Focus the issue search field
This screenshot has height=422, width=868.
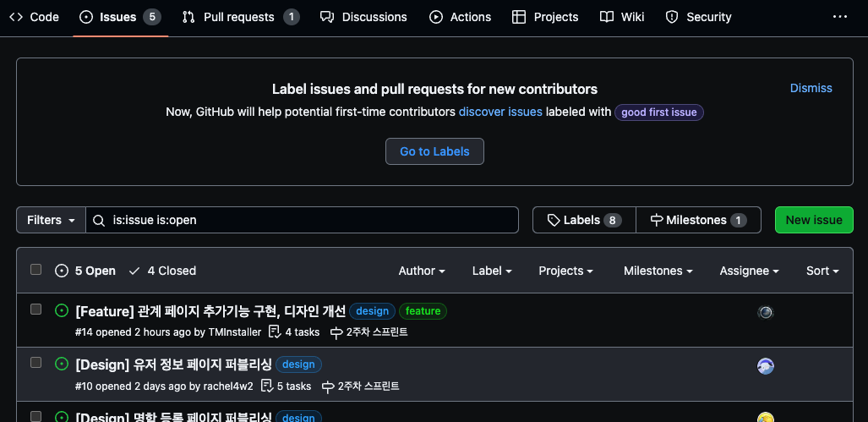(x=303, y=220)
